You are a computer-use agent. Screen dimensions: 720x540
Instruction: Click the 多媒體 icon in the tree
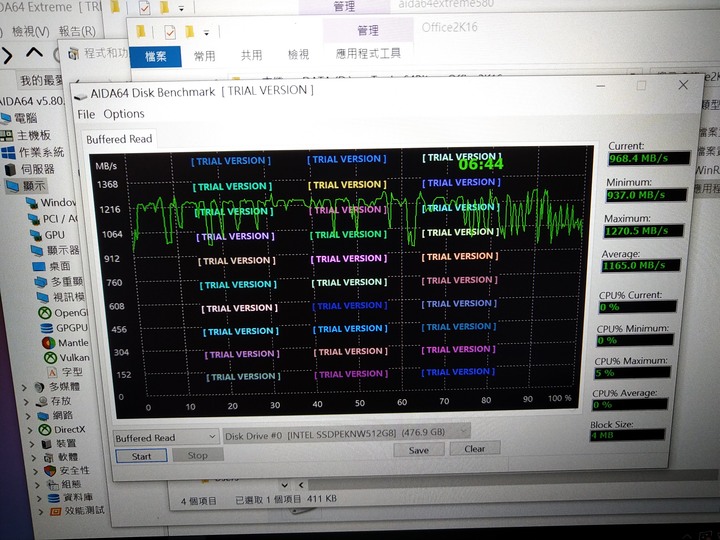(x=40, y=387)
